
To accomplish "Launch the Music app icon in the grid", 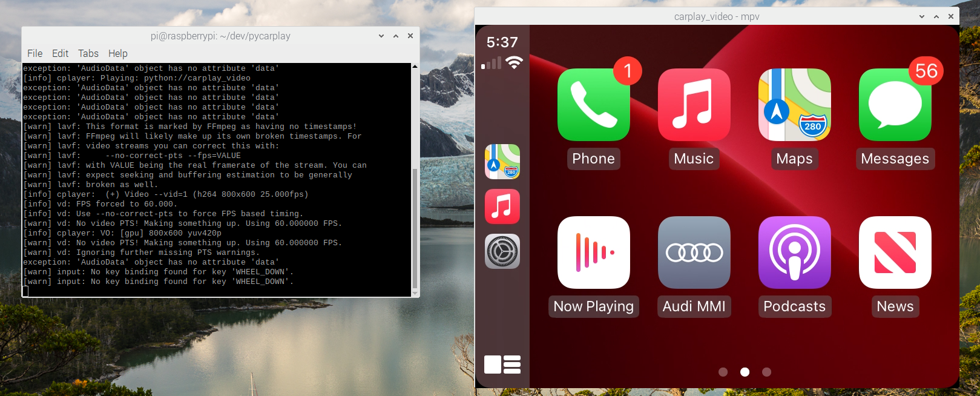I will [694, 105].
